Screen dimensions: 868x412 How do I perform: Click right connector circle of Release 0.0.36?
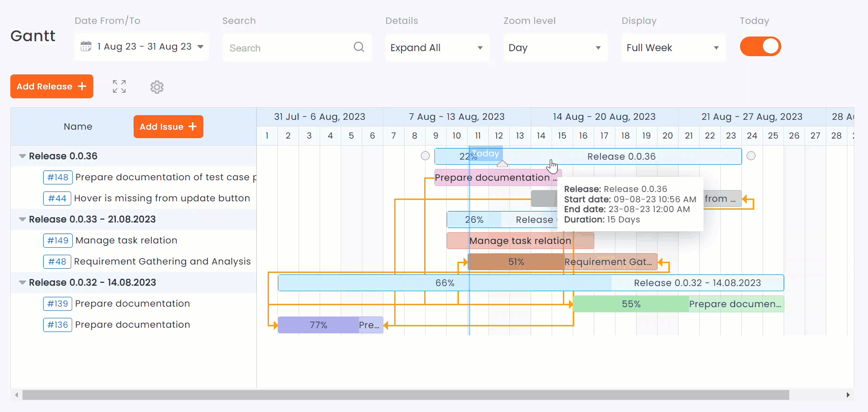pyautogui.click(x=751, y=156)
